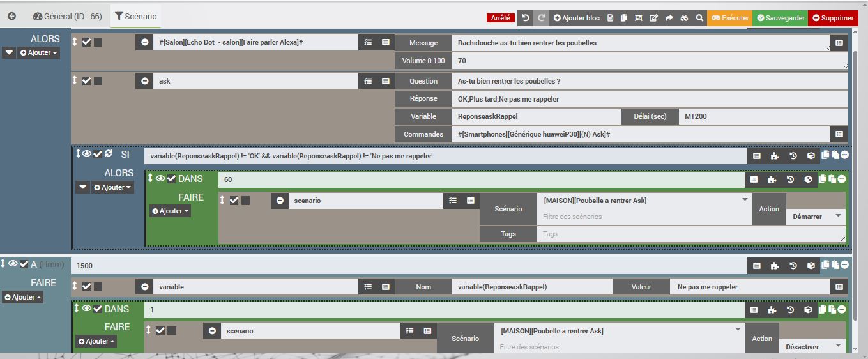Click the undo arrow in the toolbar
Screen dimensions: 868x359
pyautogui.click(x=526, y=18)
